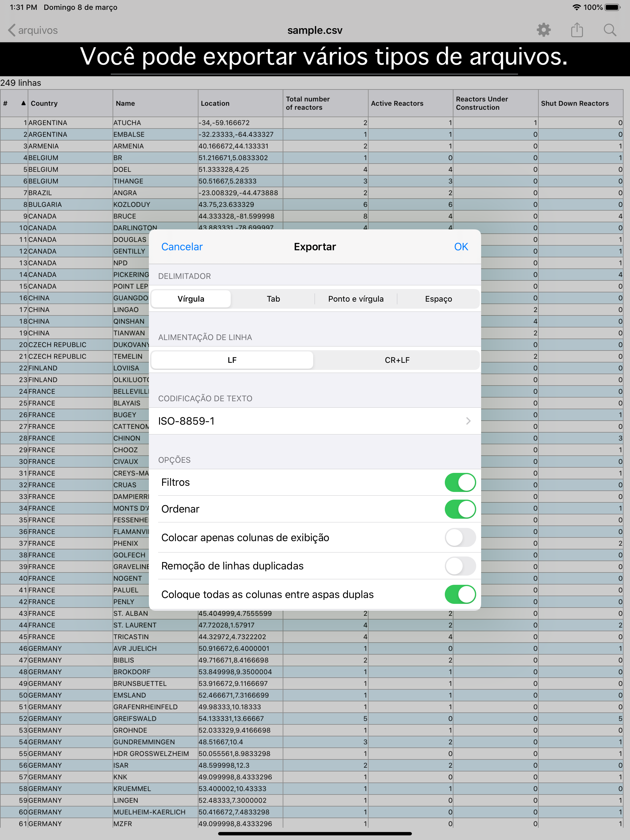The width and height of the screenshot is (630, 840).
Task: Cancel the Exportar dialog
Action: pos(181,247)
